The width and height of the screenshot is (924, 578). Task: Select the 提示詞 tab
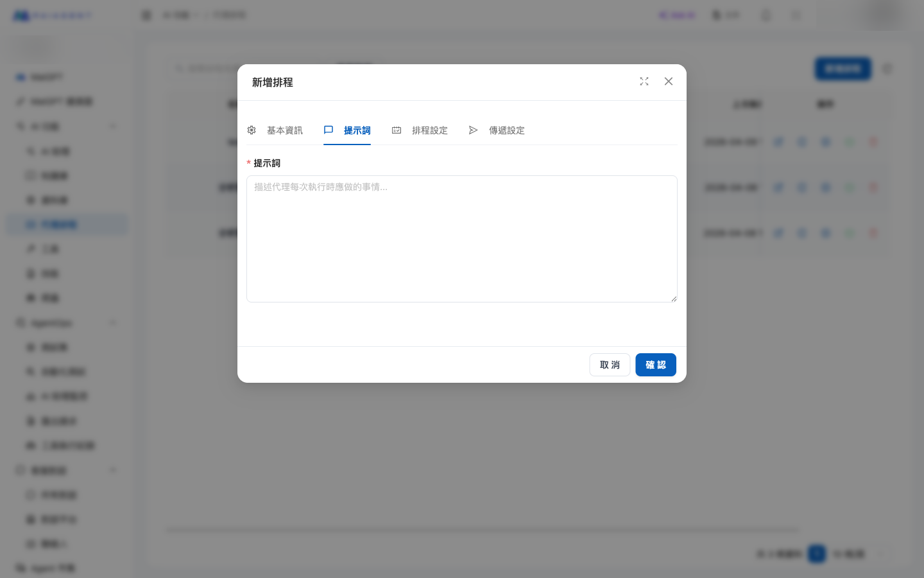coord(347,130)
